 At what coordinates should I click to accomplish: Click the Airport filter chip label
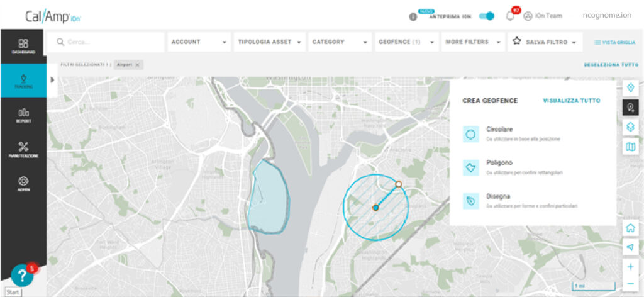click(x=125, y=65)
